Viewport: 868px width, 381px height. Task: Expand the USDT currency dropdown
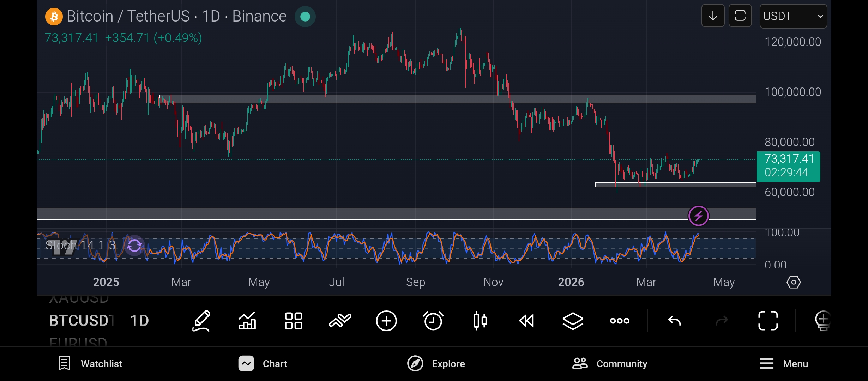pos(793,16)
